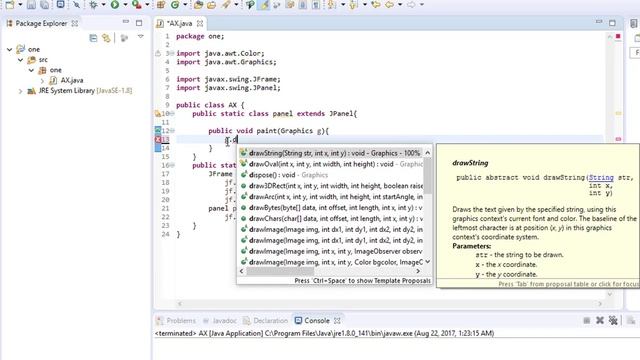The height and width of the screenshot is (360, 640).
Task: Minimize the Package Explorer view
Action: click(126, 22)
